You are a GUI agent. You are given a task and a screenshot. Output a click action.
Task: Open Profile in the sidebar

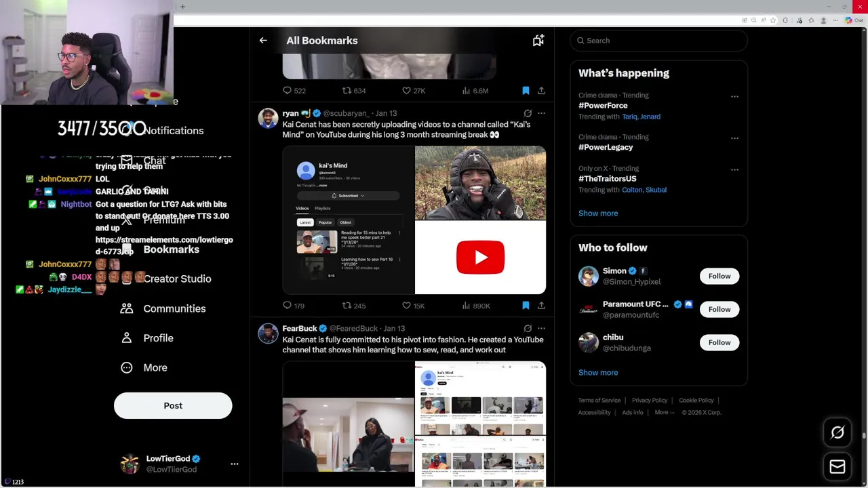146,338
